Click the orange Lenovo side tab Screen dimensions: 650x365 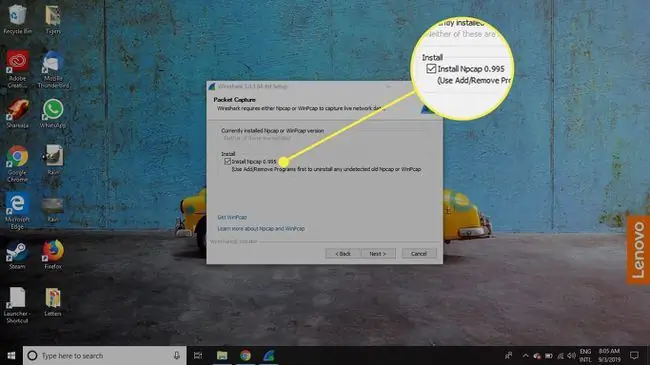click(x=638, y=250)
